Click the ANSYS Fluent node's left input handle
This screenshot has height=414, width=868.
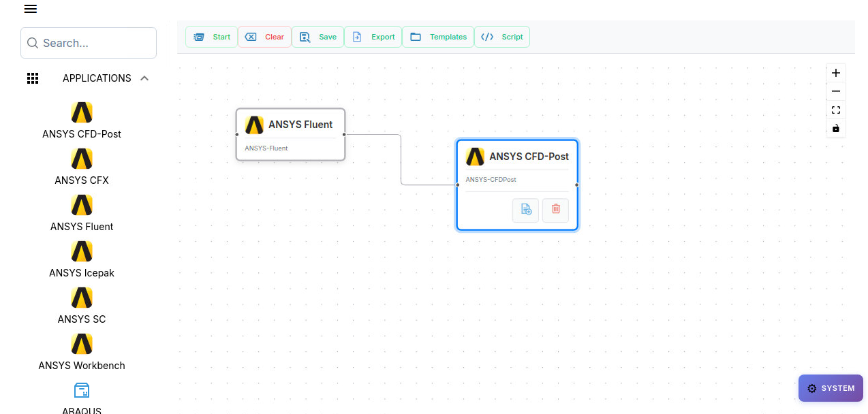coord(237,134)
